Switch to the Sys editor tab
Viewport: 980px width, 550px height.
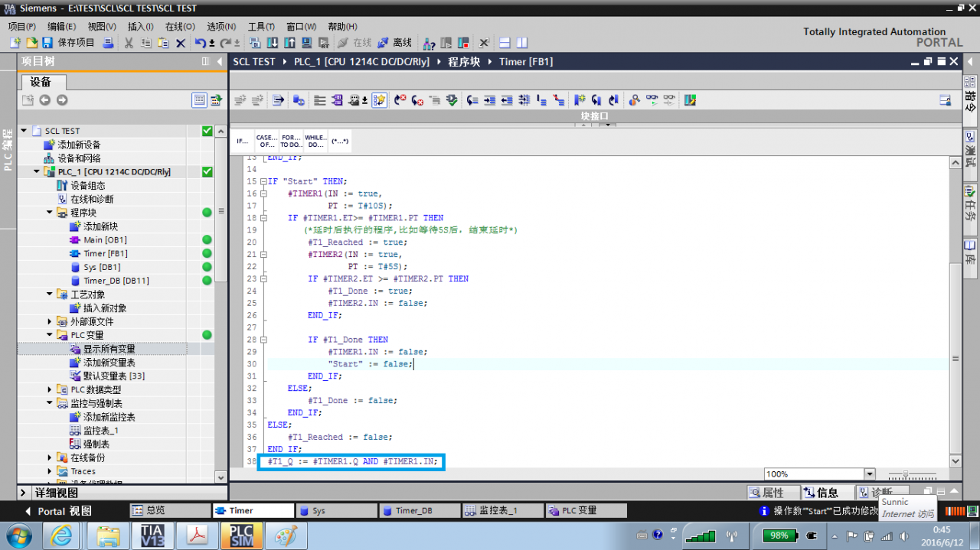tap(336, 510)
